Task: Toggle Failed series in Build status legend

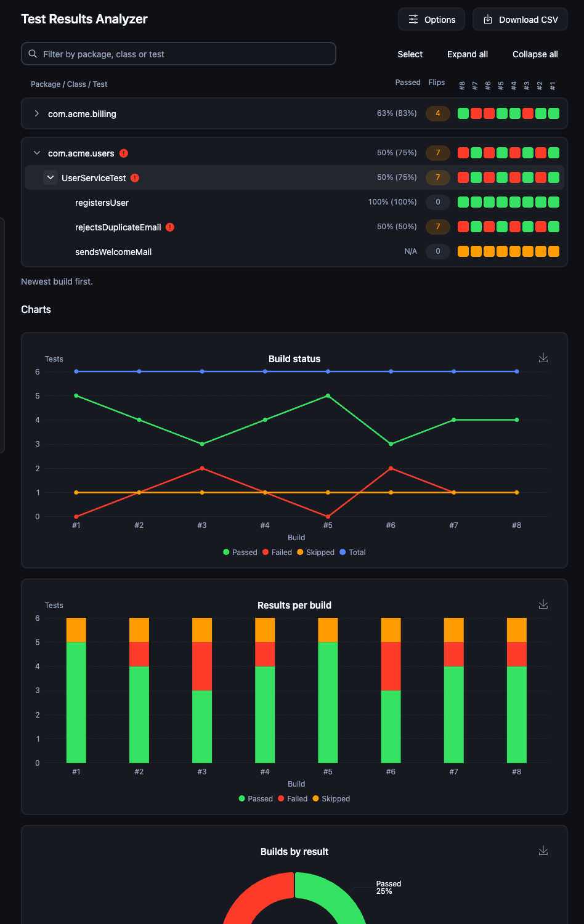Action: pos(277,553)
